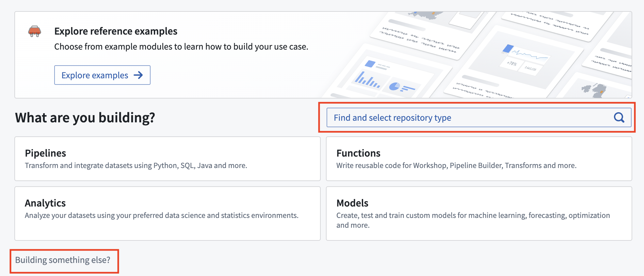Click the Explore reference examples heading
The image size is (644, 276).
pos(116,31)
